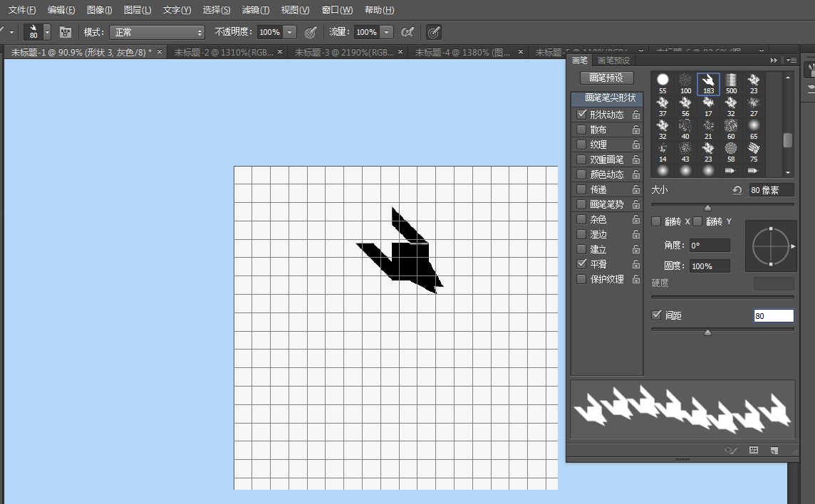
Task: Uncheck the 形状动态 checkbox
Action: pyautogui.click(x=581, y=115)
